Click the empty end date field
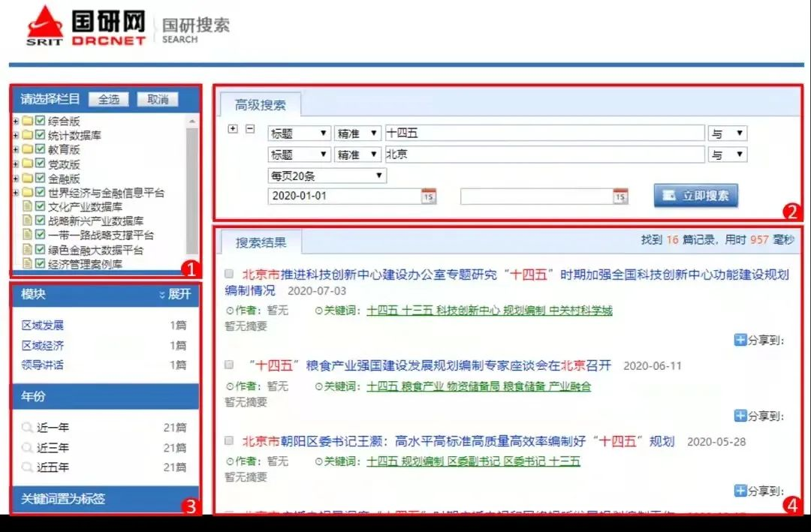This screenshot has width=811, height=532. [x=536, y=197]
